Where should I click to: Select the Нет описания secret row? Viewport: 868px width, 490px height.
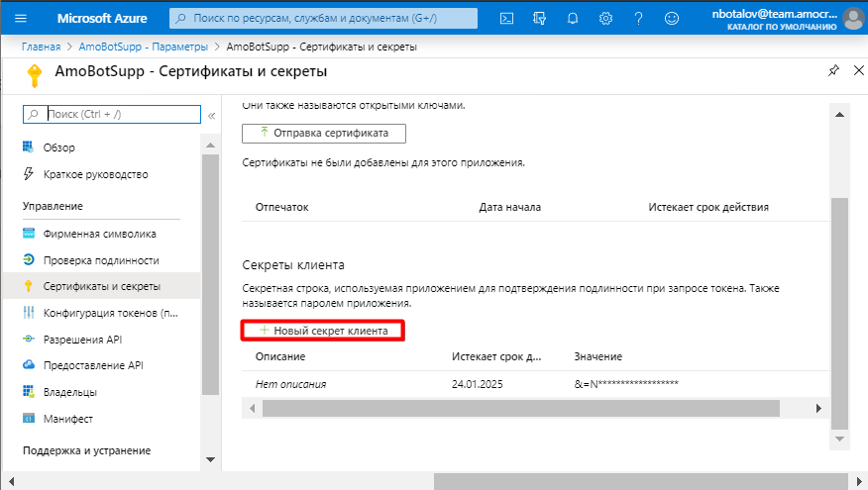tap(535, 384)
